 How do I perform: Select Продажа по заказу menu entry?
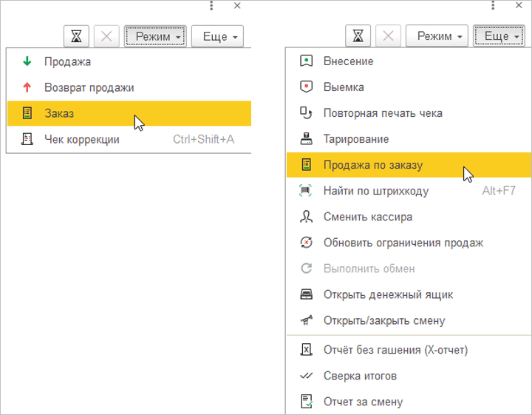click(373, 165)
